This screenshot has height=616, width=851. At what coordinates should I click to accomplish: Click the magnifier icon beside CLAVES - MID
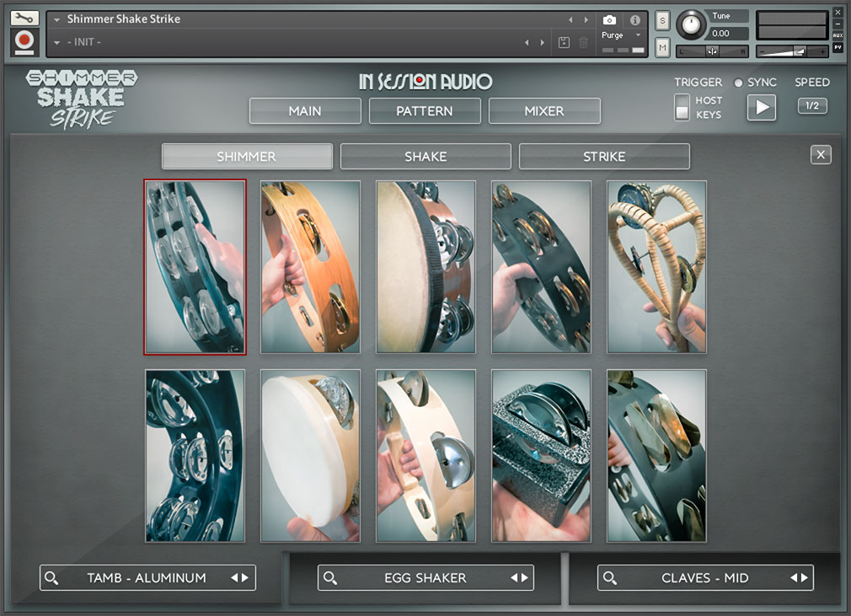tap(609, 578)
